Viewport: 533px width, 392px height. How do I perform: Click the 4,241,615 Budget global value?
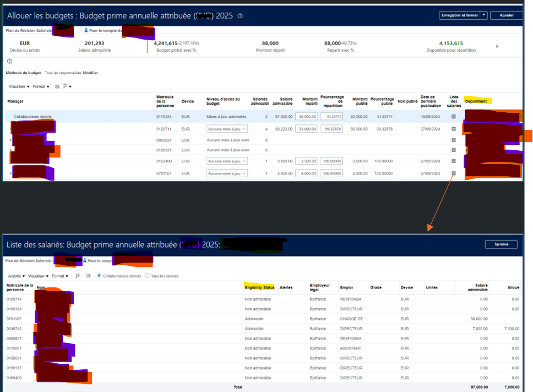coord(166,43)
